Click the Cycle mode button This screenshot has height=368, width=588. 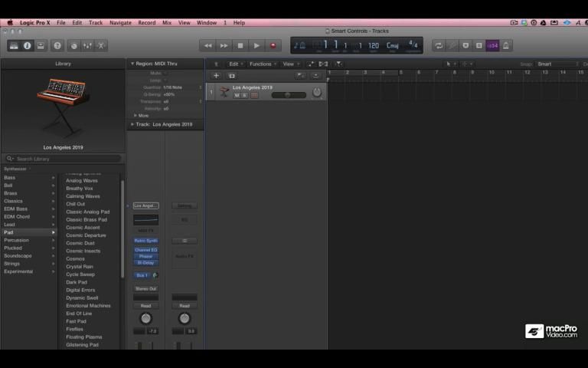[x=439, y=46]
